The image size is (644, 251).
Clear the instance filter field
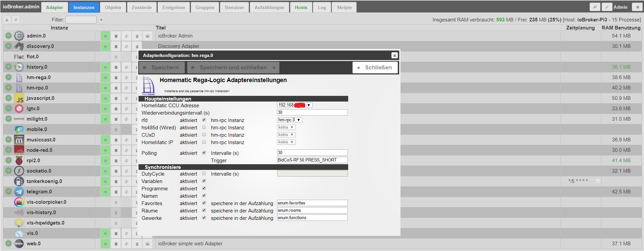tap(101, 20)
